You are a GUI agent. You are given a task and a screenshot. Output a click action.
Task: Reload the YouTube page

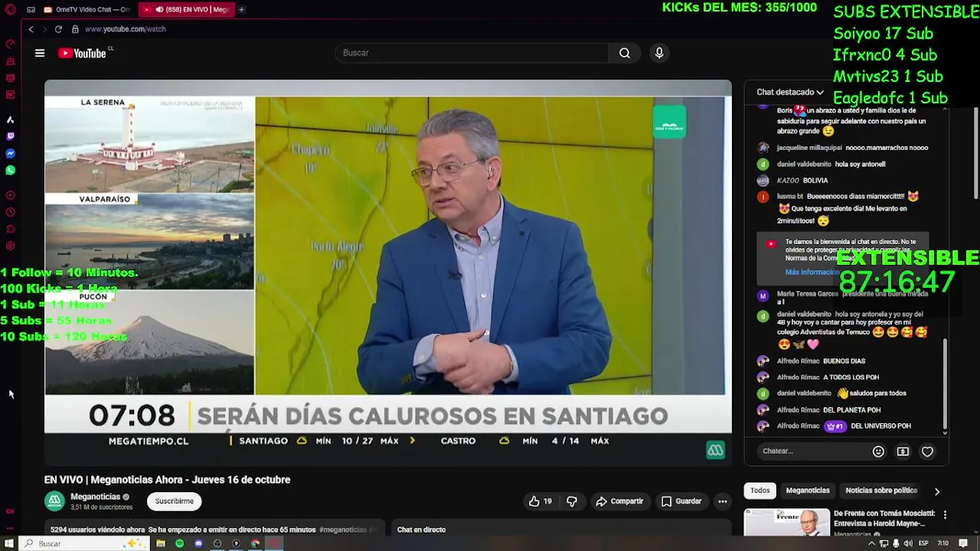[x=58, y=29]
